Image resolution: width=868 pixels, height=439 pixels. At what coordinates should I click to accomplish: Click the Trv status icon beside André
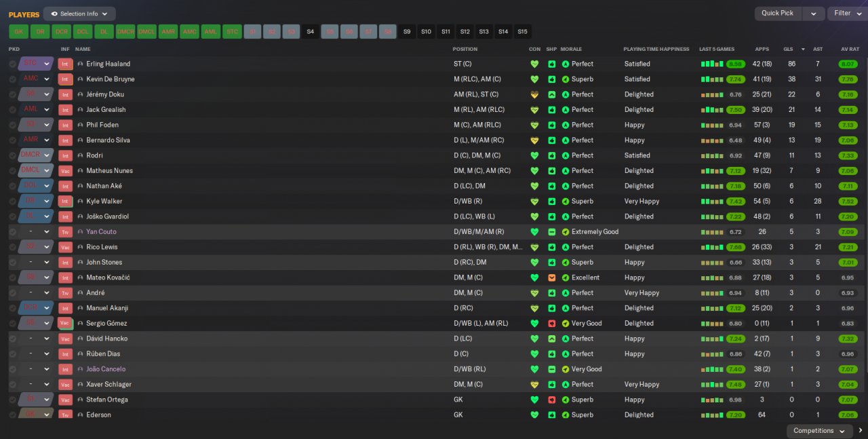65,293
